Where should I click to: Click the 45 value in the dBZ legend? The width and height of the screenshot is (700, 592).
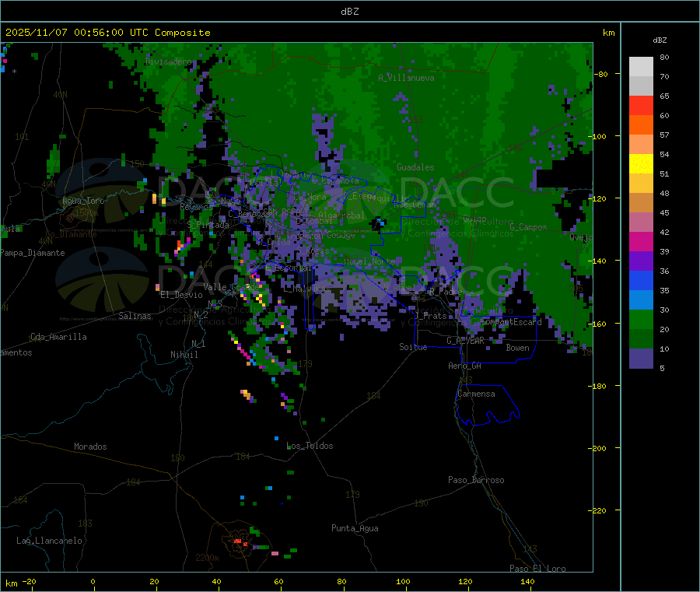click(664, 213)
